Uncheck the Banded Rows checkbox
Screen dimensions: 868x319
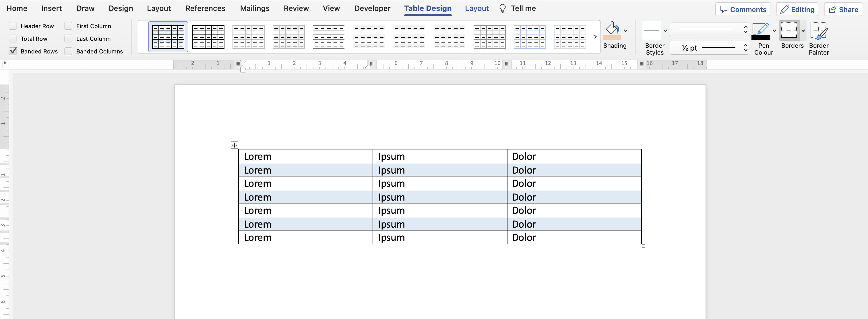click(13, 51)
